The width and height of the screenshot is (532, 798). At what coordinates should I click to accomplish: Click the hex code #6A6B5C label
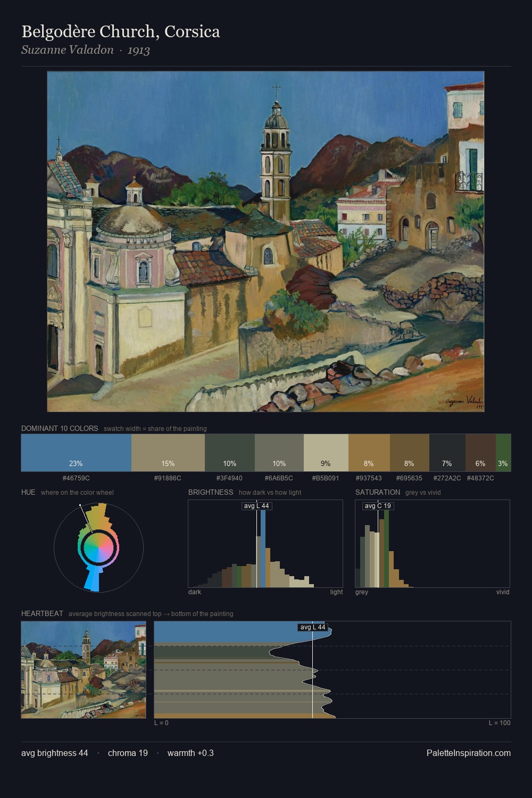pos(279,478)
